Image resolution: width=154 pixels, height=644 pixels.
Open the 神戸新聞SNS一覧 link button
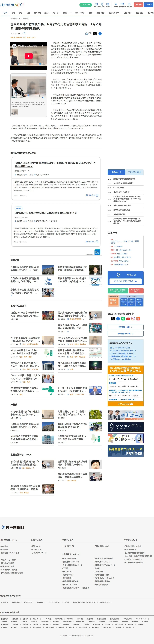point(125,334)
